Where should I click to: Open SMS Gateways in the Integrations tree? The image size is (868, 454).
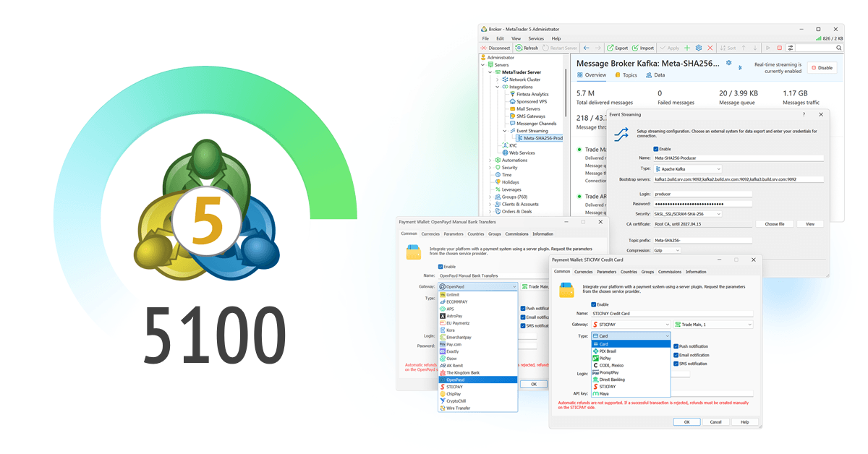[530, 116]
